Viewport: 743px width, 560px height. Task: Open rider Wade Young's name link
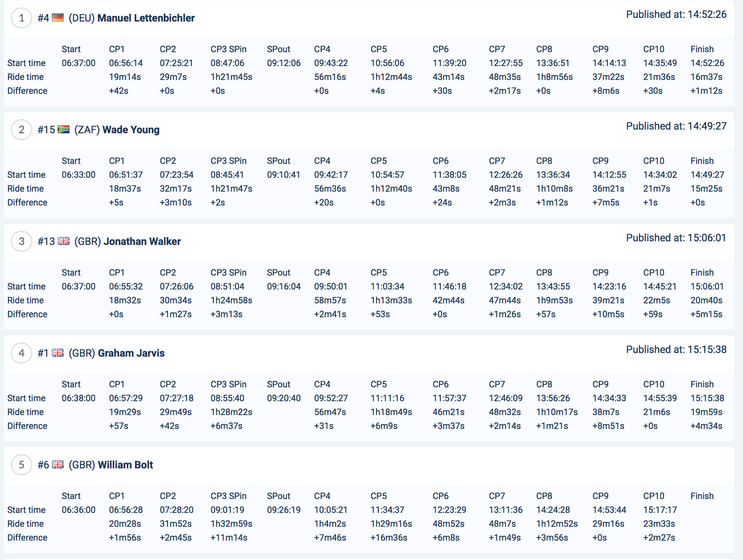[x=131, y=130]
